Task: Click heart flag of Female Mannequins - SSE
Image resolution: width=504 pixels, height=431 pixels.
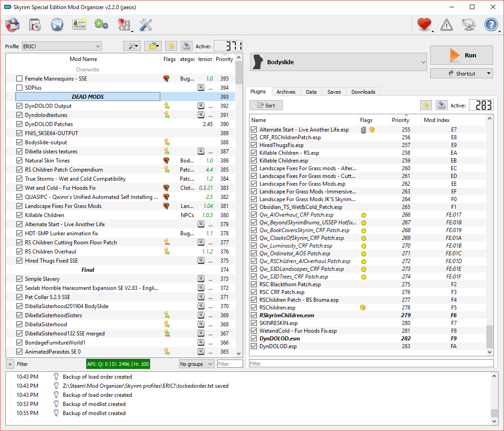Action: coord(166,78)
